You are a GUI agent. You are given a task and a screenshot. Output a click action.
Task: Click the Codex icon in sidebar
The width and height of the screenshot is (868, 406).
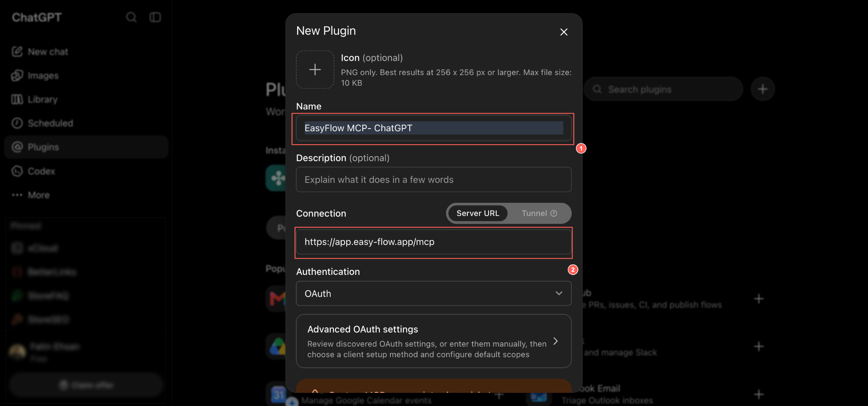pyautogui.click(x=17, y=171)
